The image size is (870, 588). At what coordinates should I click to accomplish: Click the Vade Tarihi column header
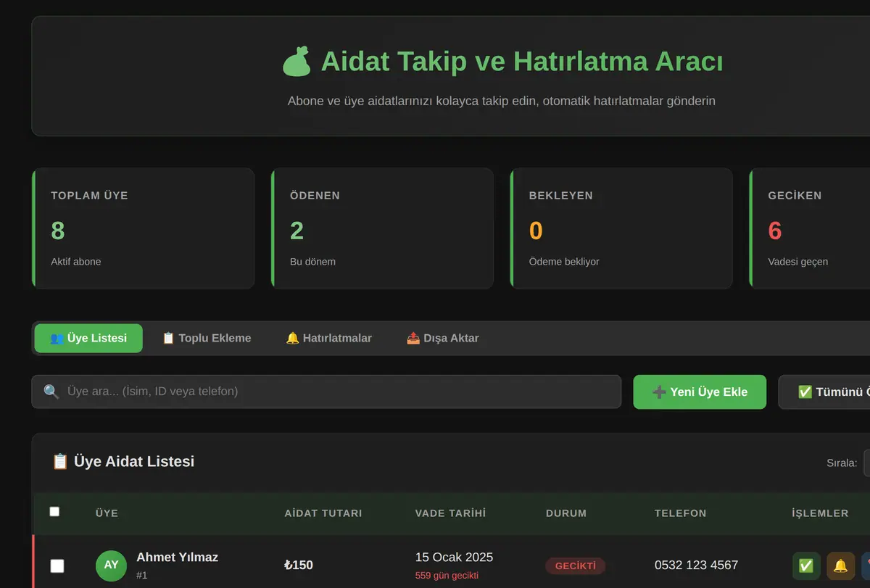(x=450, y=513)
